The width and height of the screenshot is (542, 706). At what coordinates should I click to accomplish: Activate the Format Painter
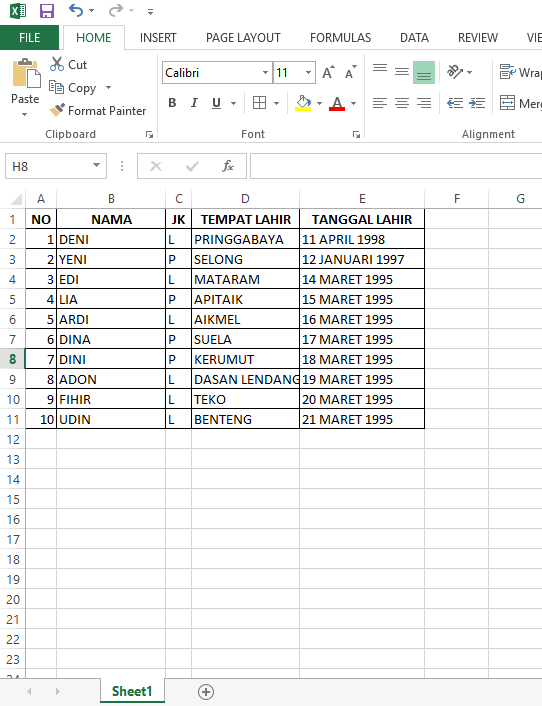[98, 110]
